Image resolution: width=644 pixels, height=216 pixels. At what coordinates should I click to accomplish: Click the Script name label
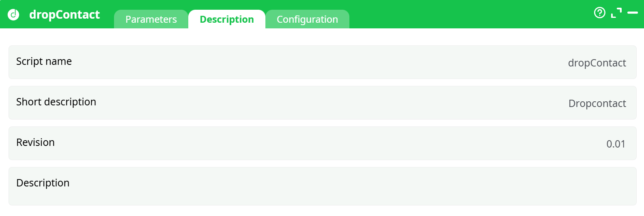[44, 62]
